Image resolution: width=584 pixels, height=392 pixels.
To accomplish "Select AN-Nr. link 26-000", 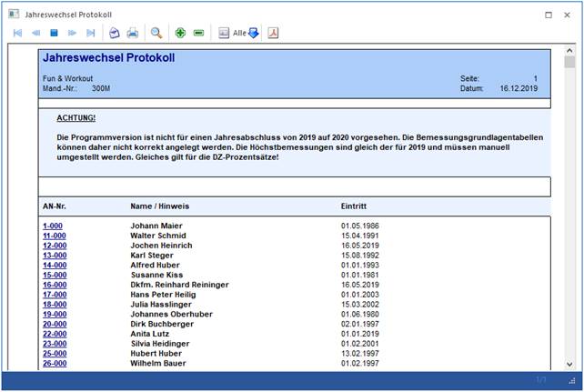I will coord(55,364).
